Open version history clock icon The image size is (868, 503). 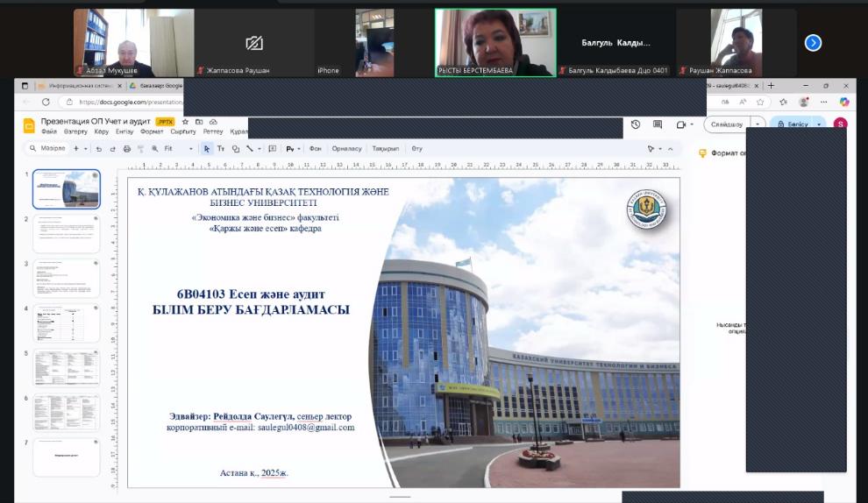(x=636, y=124)
